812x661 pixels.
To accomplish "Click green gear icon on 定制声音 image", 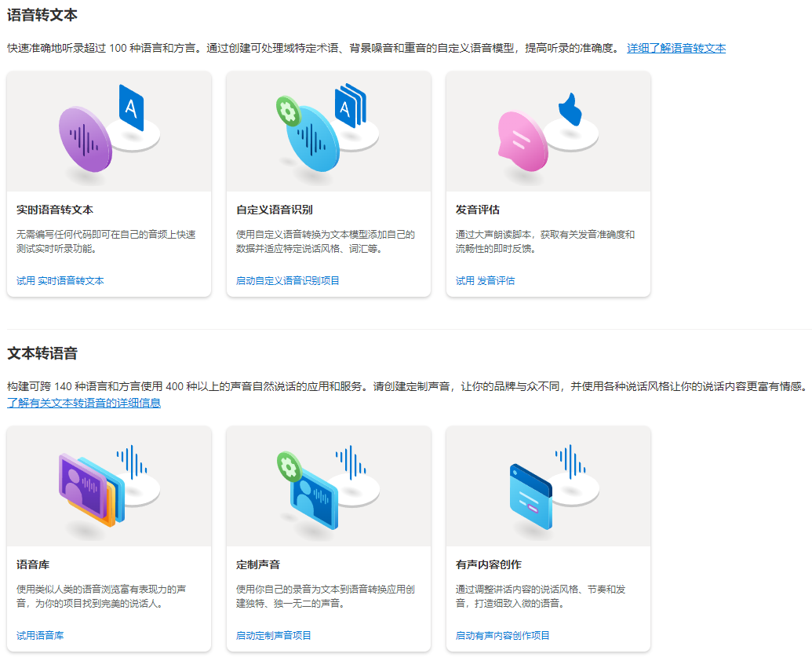I will click(x=289, y=466).
